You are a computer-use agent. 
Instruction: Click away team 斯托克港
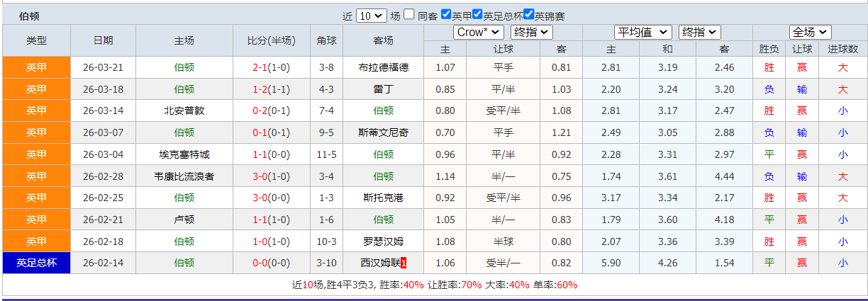384,198
